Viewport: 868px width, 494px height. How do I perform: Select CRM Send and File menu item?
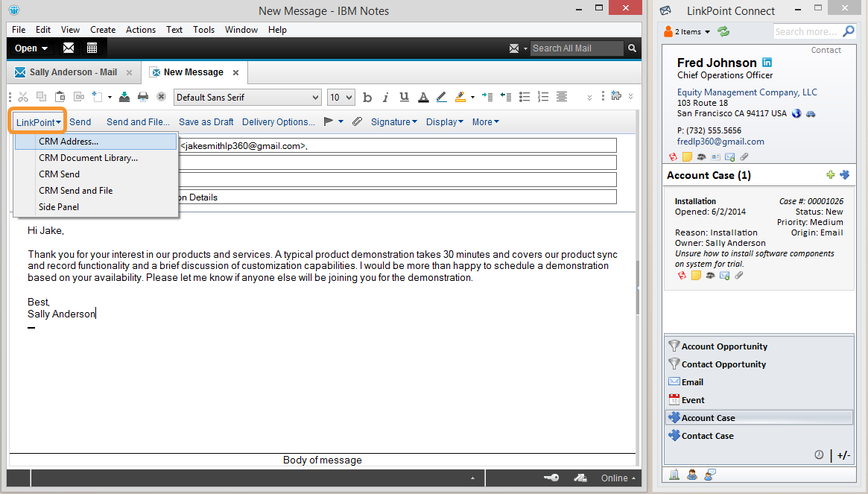95,191
